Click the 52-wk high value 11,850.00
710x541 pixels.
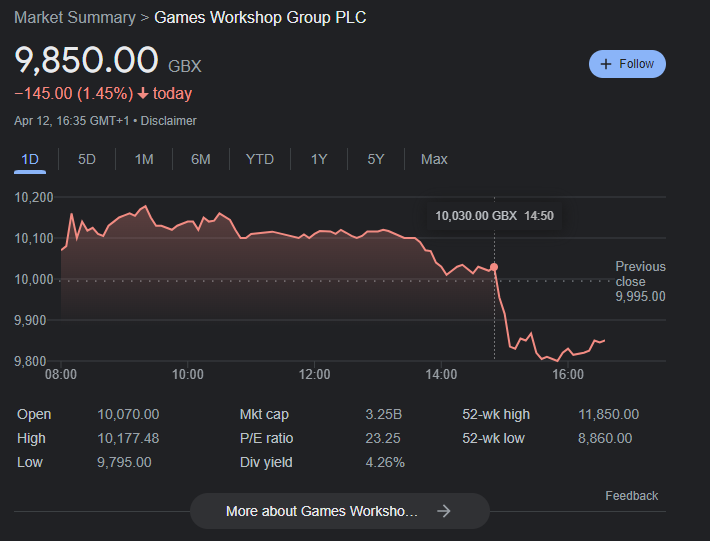(609, 414)
